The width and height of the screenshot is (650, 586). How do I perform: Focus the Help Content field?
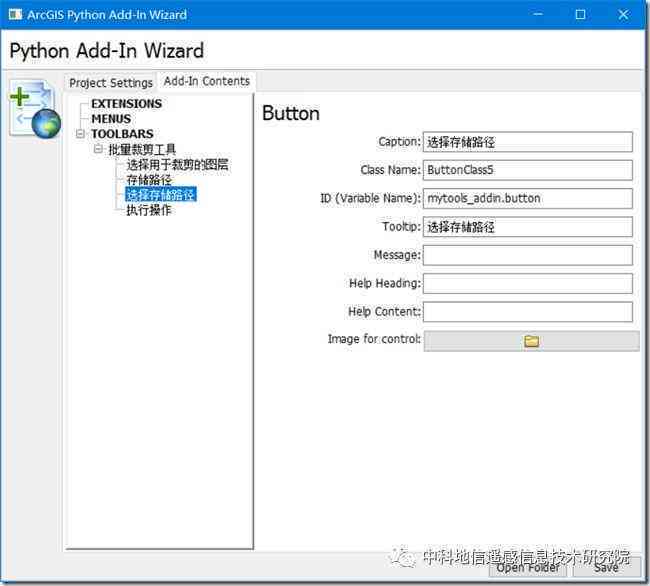point(528,312)
